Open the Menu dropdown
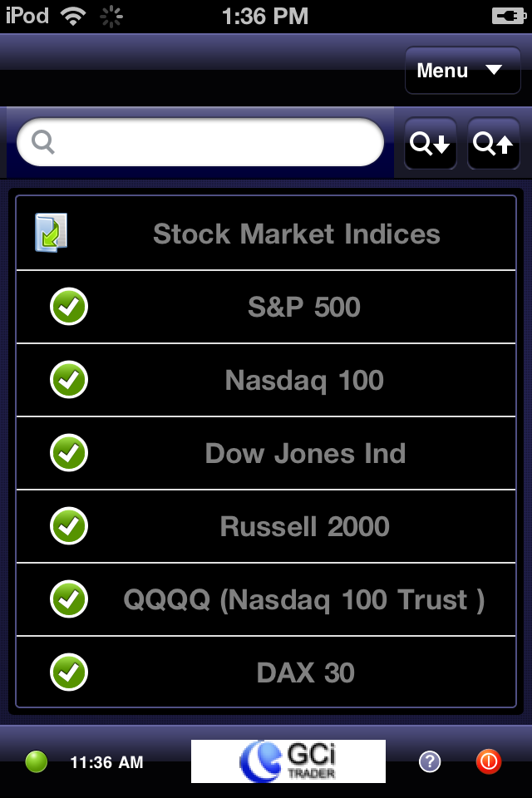The height and width of the screenshot is (798, 532). pyautogui.click(x=462, y=70)
